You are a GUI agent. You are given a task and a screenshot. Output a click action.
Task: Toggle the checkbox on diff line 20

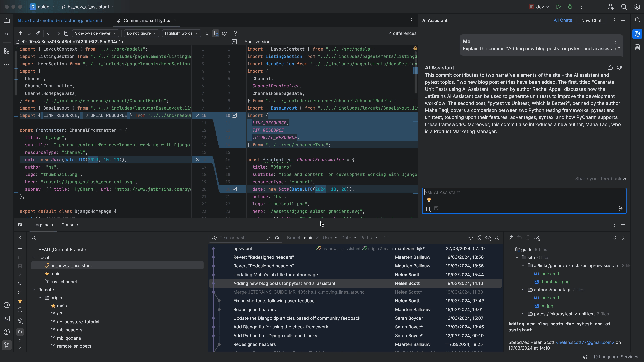tap(234, 189)
